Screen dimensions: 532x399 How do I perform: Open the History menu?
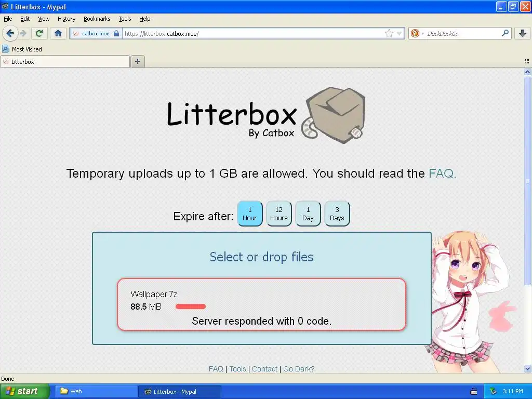coord(66,19)
